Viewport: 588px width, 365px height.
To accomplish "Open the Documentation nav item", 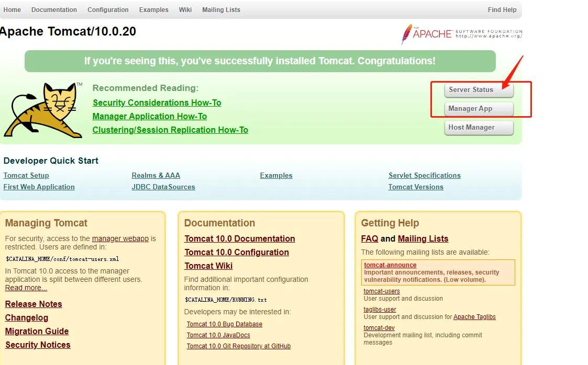I will pyautogui.click(x=54, y=10).
